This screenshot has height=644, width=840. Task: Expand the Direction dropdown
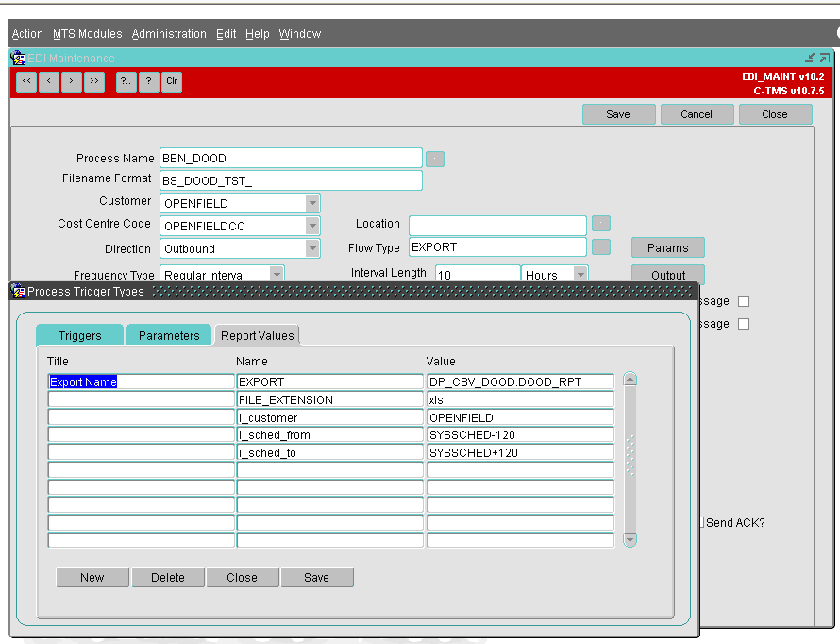pyautogui.click(x=312, y=248)
